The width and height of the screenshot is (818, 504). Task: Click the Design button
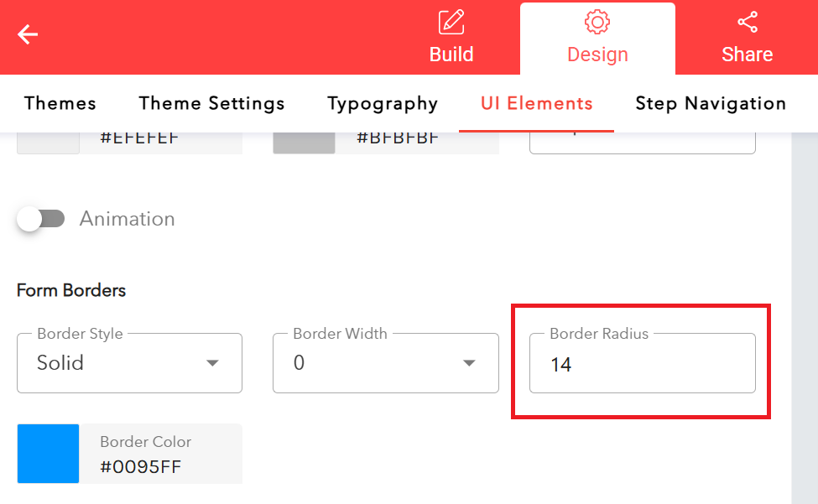tap(597, 54)
